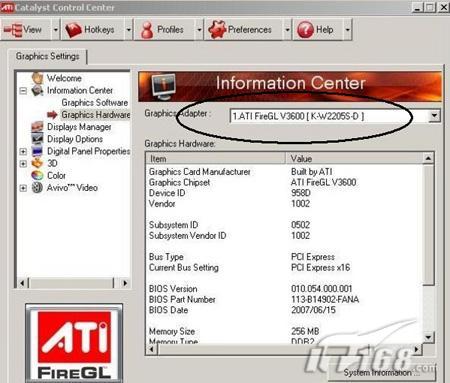450x383 pixels.
Task: Click the Profiles button label
Action: [x=170, y=30]
